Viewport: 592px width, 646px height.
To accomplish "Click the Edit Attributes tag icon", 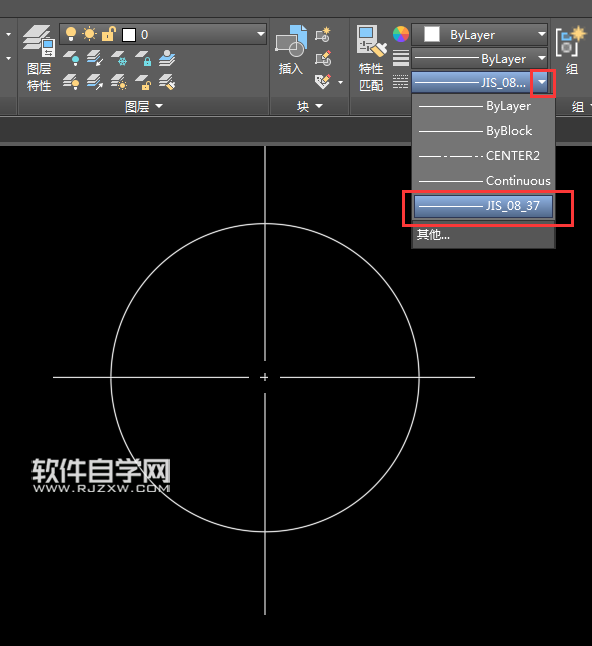I will click(x=323, y=82).
